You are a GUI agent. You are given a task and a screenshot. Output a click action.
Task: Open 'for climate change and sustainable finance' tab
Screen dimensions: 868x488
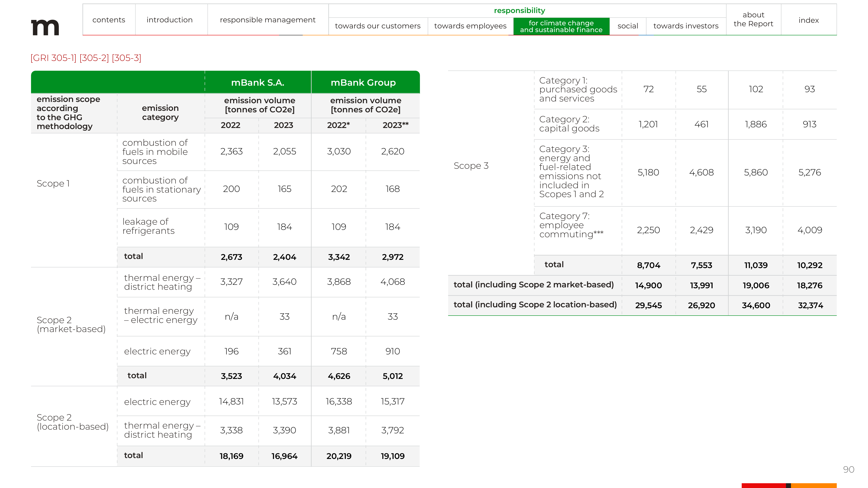click(x=561, y=26)
